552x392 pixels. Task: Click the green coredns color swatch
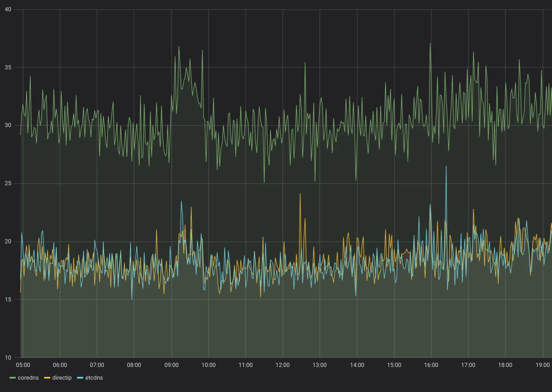[13, 378]
